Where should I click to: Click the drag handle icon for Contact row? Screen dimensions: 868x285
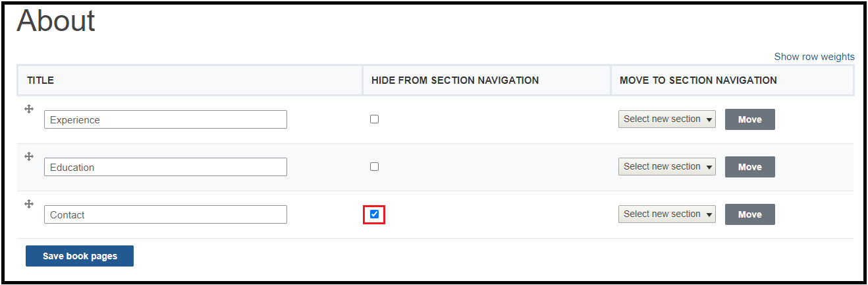click(29, 204)
